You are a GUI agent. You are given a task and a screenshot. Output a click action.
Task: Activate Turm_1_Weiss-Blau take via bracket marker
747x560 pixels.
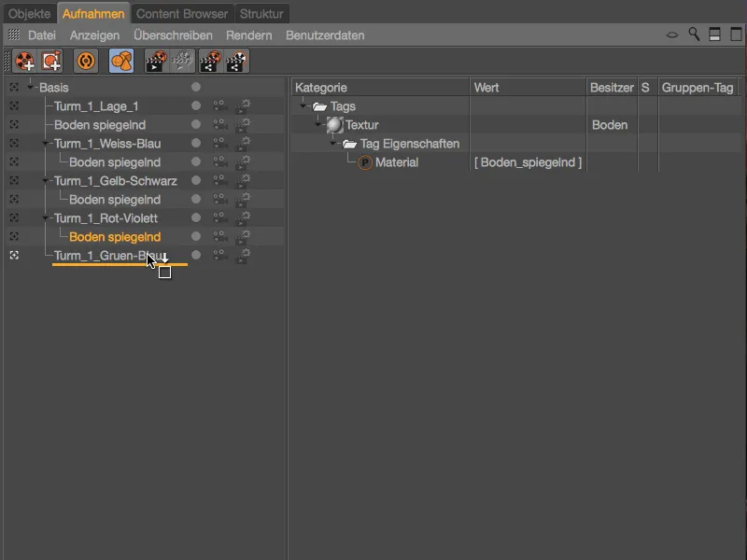[14, 144]
